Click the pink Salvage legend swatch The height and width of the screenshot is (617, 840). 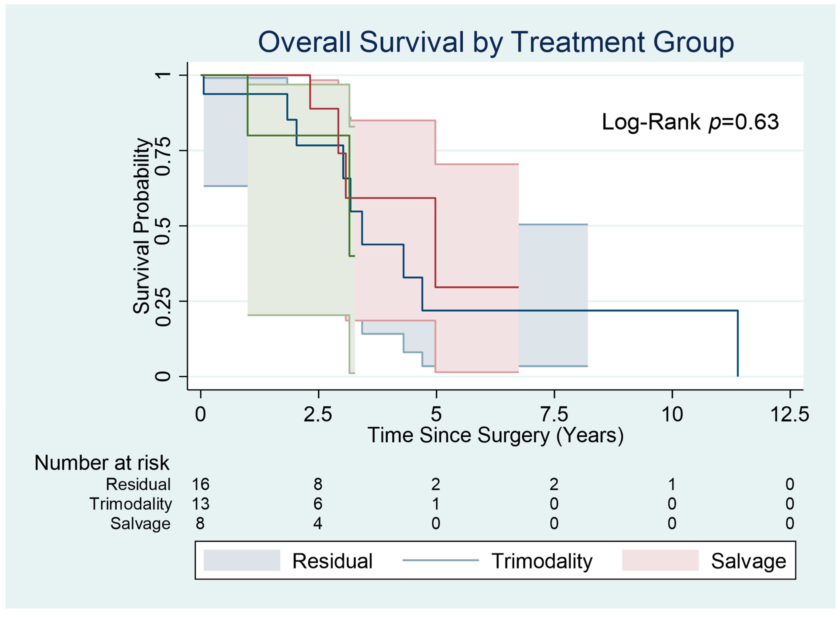660,560
